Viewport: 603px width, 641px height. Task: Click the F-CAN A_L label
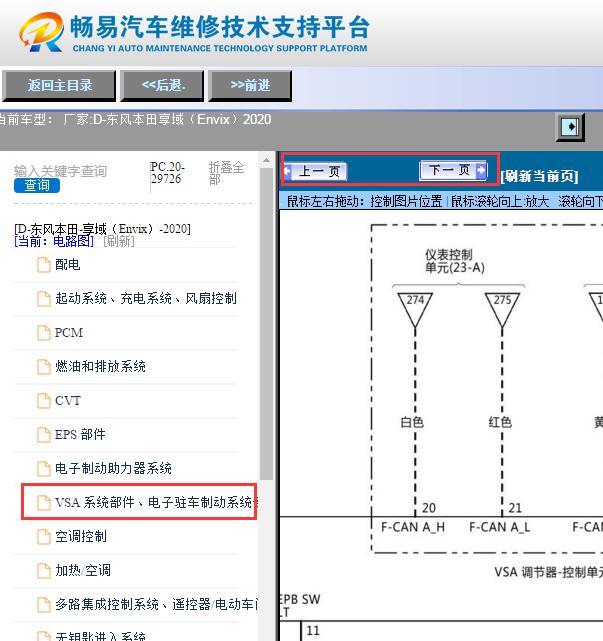point(500,528)
